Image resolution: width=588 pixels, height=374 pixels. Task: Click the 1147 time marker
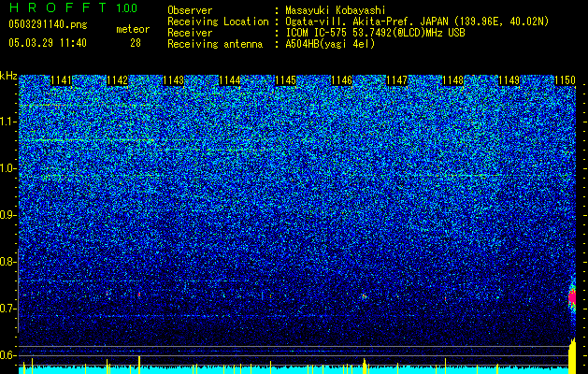point(396,80)
